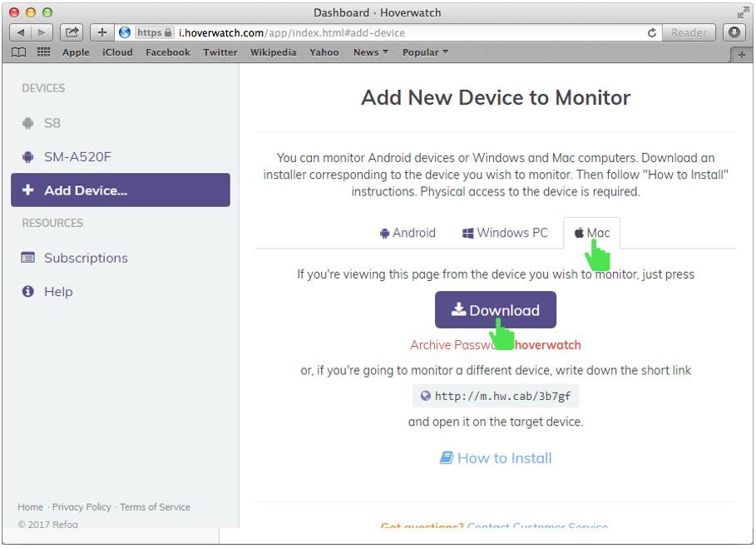Follow the Privacy Policy footer link
The image size is (756, 548).
(82, 507)
